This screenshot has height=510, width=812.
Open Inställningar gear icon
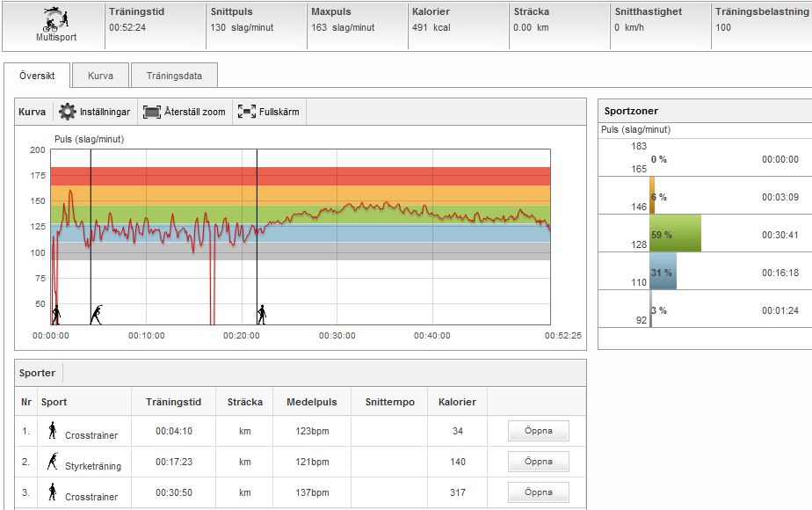point(68,113)
